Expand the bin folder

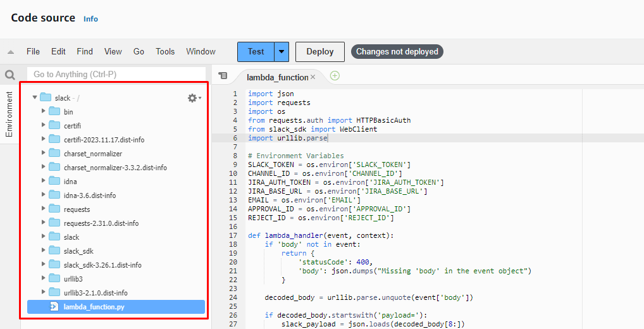[x=44, y=112]
